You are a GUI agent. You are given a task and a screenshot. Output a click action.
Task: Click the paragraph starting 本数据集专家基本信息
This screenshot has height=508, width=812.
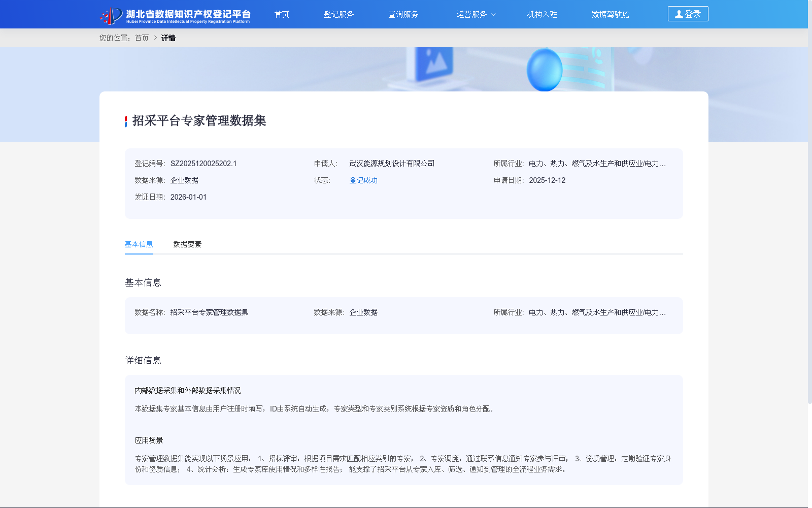pyautogui.click(x=315, y=409)
